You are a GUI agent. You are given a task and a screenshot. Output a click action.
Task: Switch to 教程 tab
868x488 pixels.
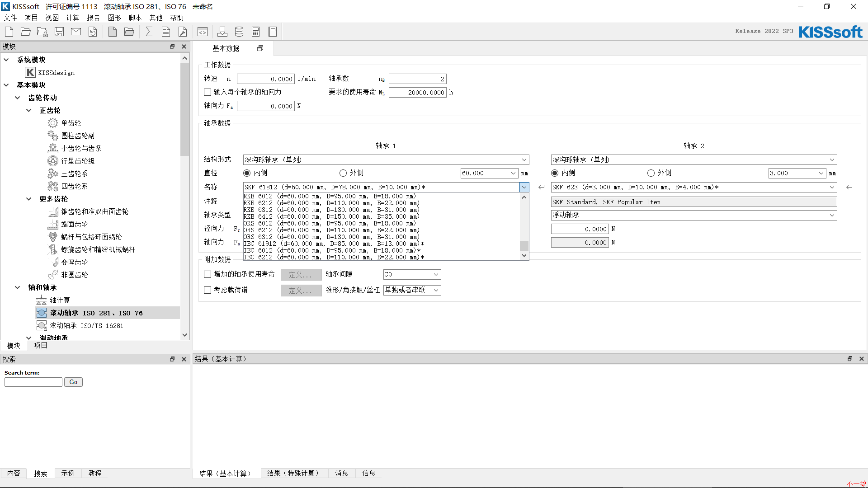95,473
